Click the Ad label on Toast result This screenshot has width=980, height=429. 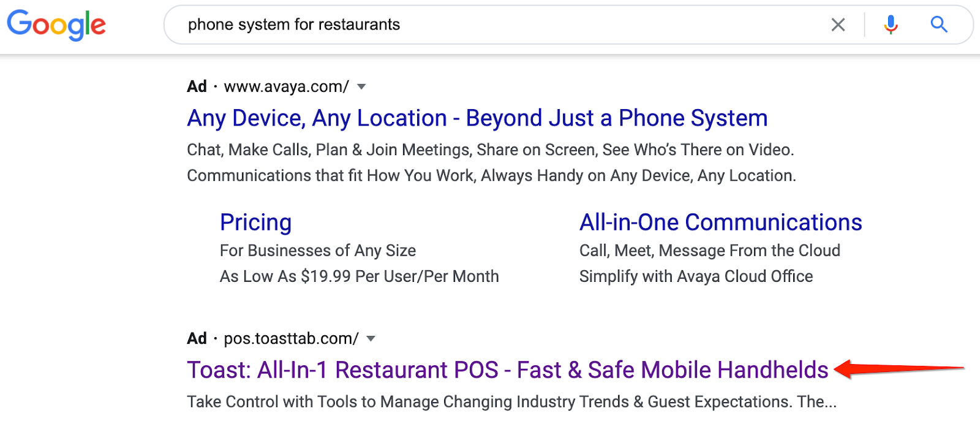pos(197,339)
